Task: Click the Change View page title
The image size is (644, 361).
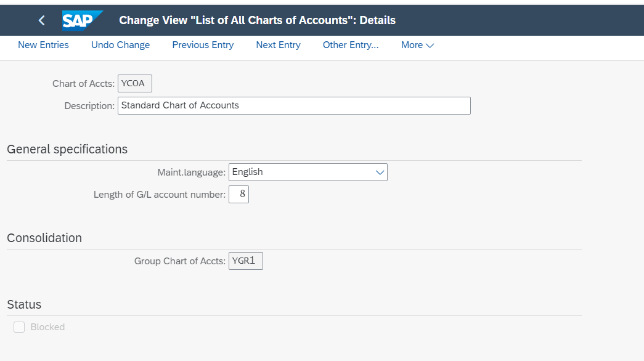Action: coord(257,20)
